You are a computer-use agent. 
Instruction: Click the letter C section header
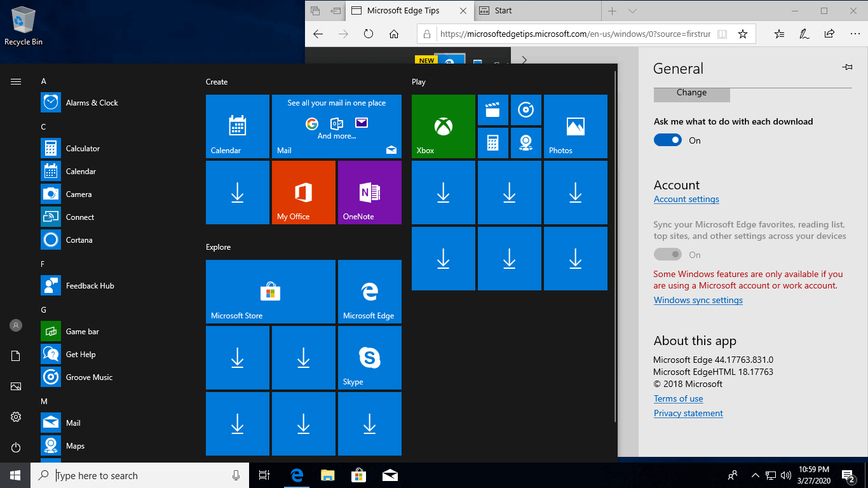pyautogui.click(x=44, y=127)
